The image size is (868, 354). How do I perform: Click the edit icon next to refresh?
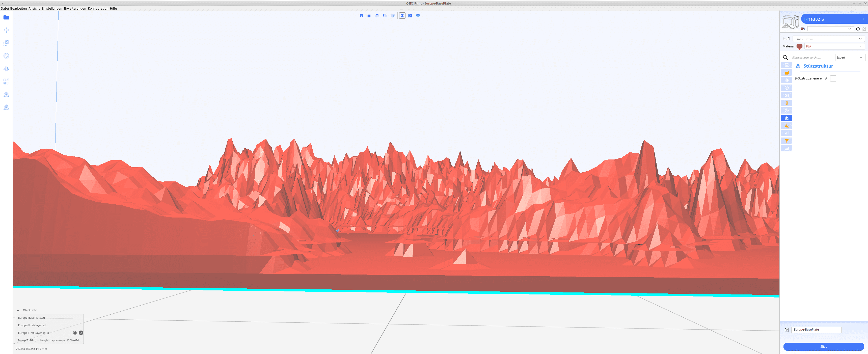864,29
